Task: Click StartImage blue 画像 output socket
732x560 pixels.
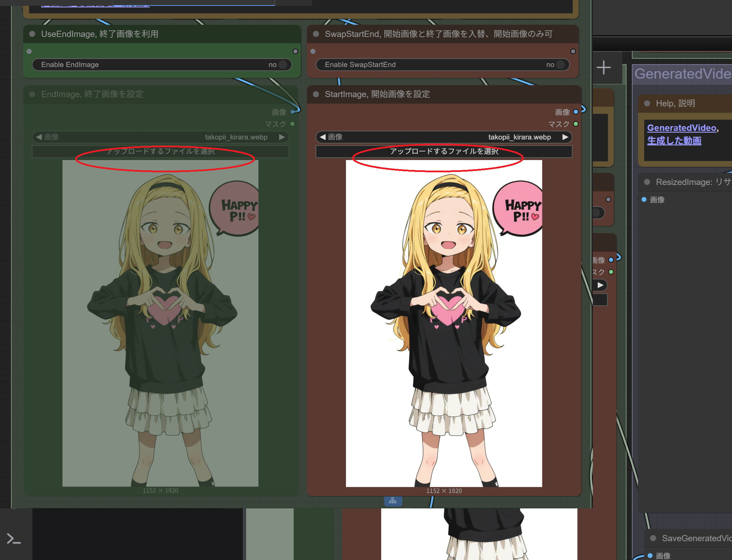Action: coord(576,112)
